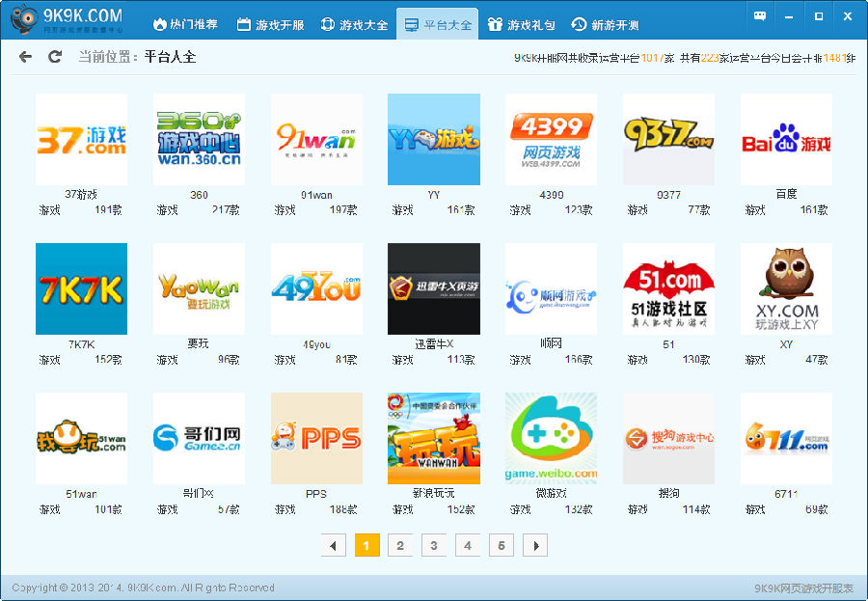Select the 平台大全 tab

(437, 24)
